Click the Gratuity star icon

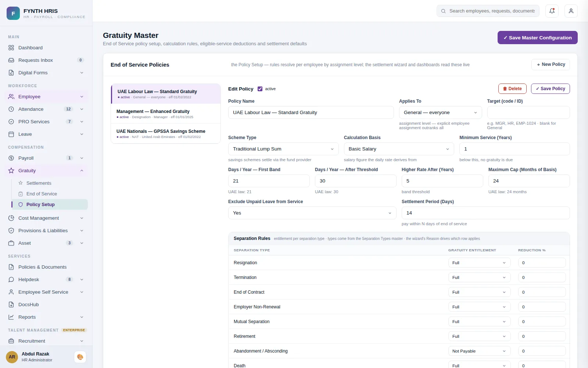coord(11,171)
